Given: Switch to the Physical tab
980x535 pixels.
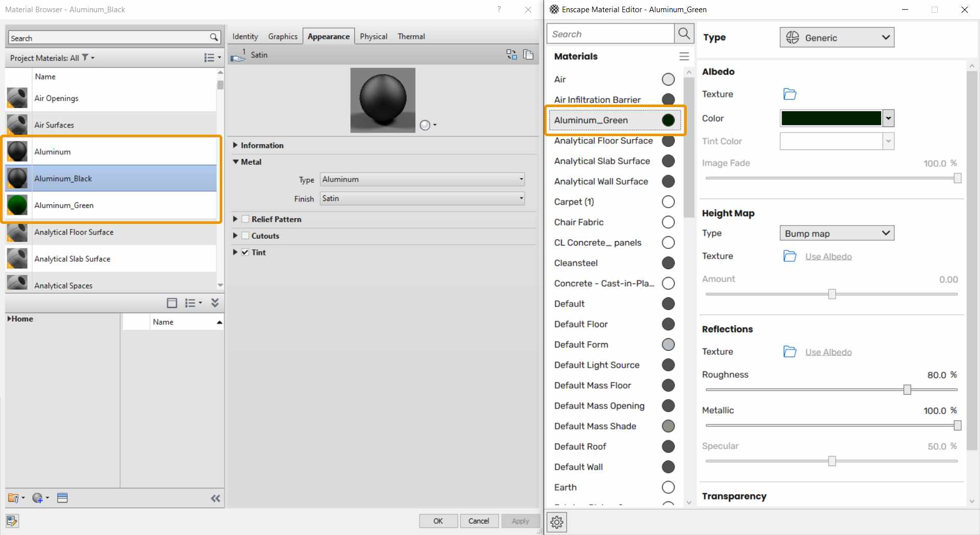Looking at the screenshot, I should 373,36.
